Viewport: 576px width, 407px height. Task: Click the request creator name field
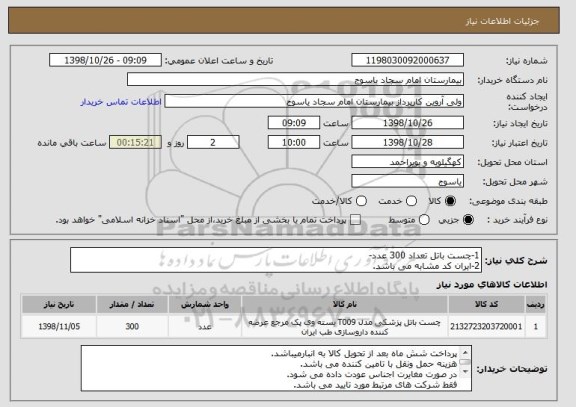[314, 101]
